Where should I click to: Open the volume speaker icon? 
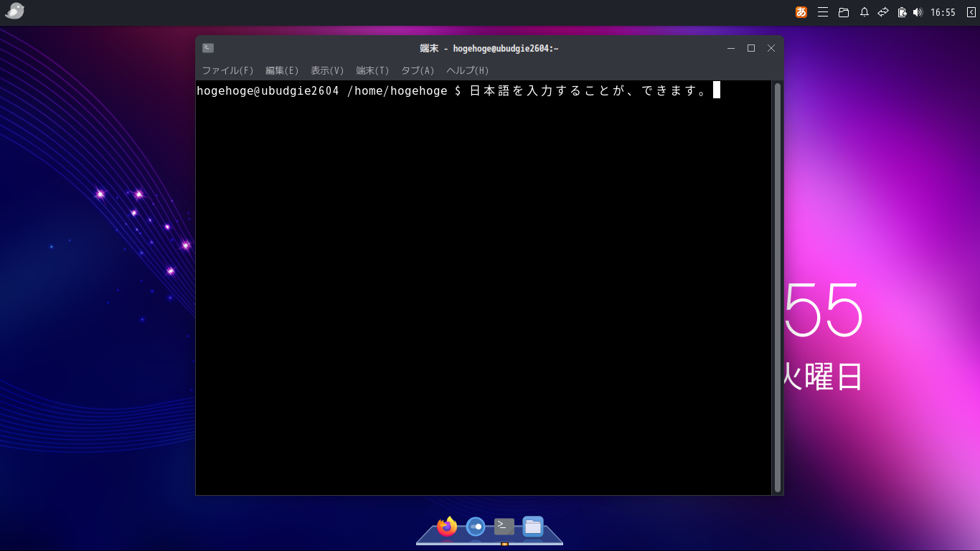918,12
